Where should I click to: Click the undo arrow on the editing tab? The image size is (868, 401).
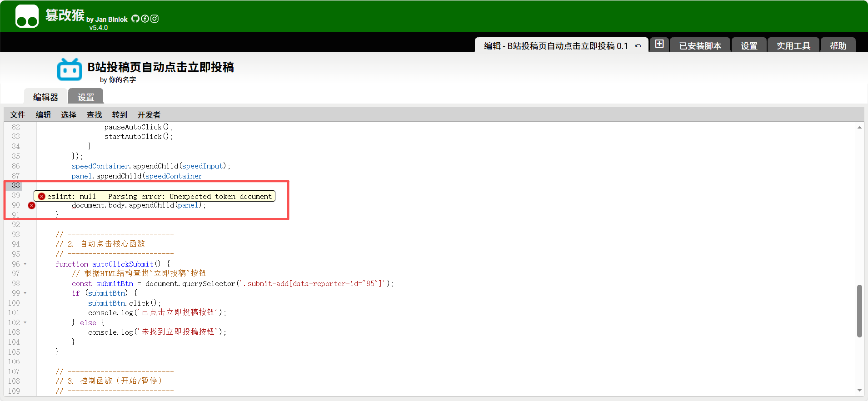638,46
